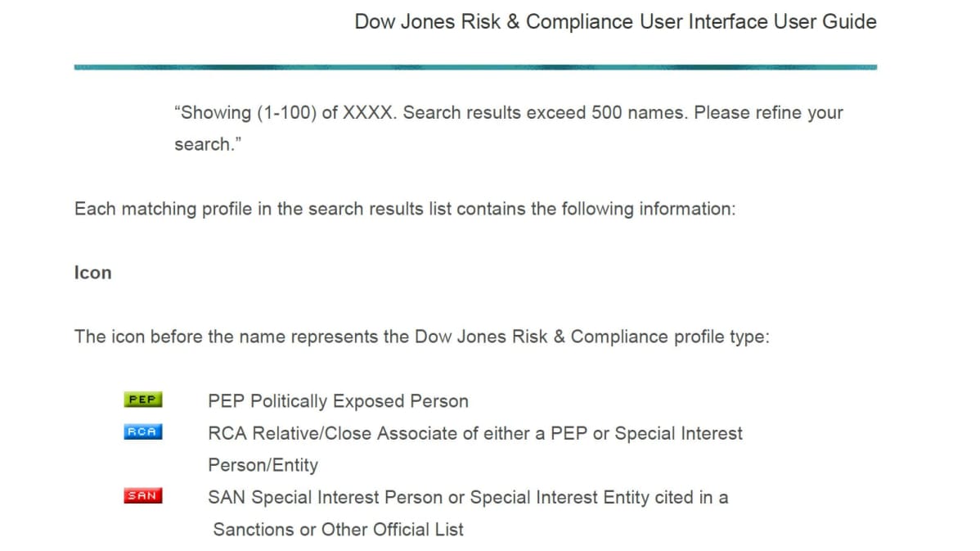The height and width of the screenshot is (551, 980).
Task: Click the bold "Icon" section heading
Action: tap(93, 273)
